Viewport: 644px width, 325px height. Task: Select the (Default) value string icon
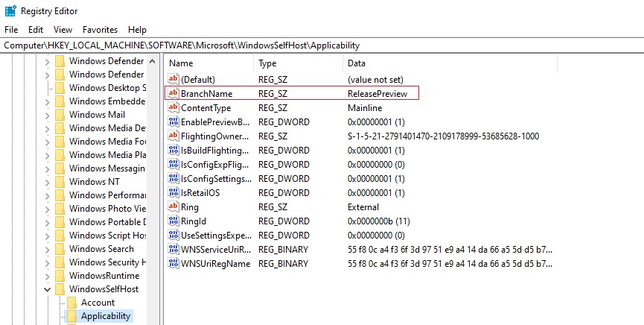(x=173, y=79)
